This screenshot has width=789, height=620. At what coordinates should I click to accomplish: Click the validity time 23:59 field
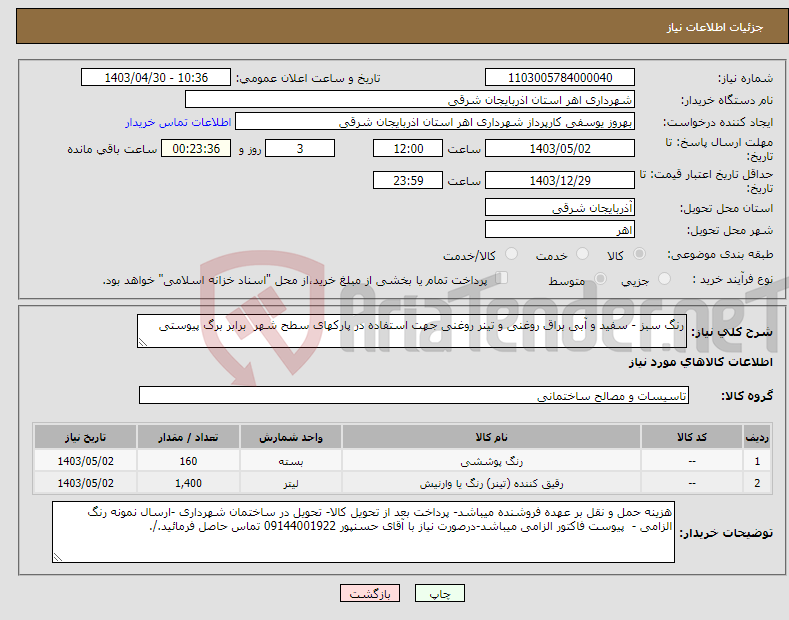click(408, 180)
